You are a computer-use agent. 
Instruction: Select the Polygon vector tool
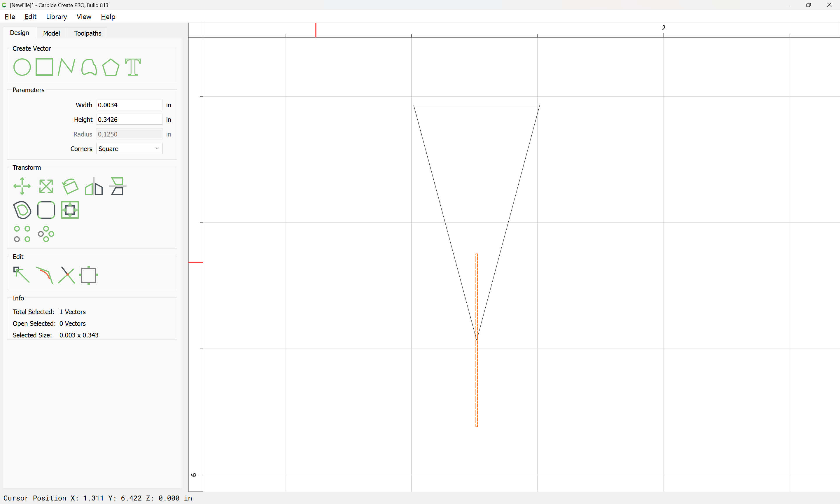pos(111,67)
